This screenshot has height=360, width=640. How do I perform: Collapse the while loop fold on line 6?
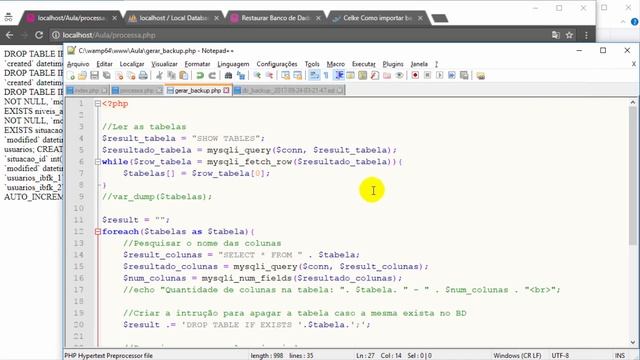[98, 162]
